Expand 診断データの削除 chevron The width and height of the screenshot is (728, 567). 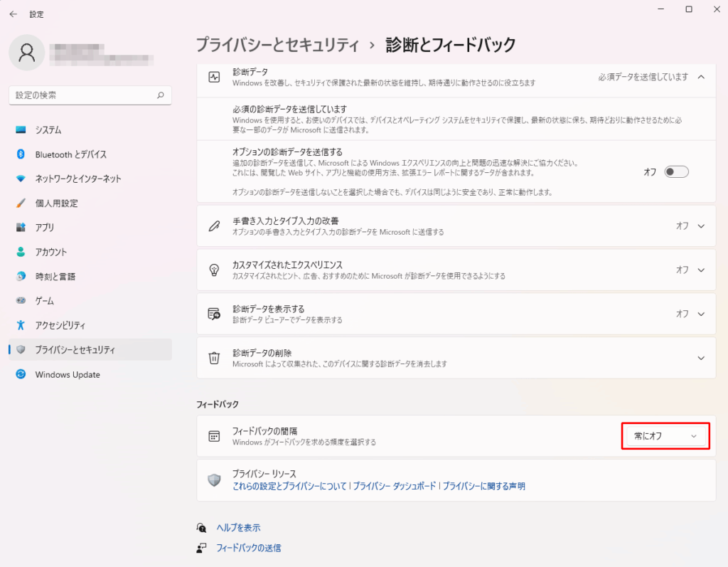click(701, 358)
